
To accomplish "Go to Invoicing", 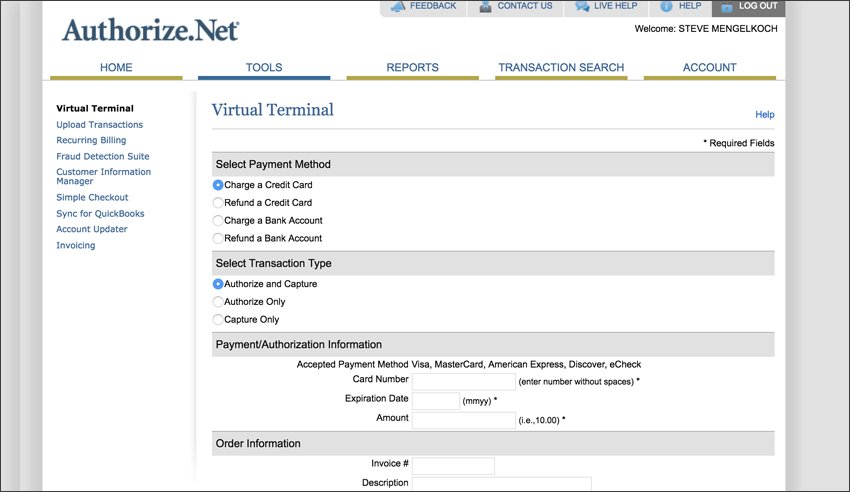I will point(75,245).
